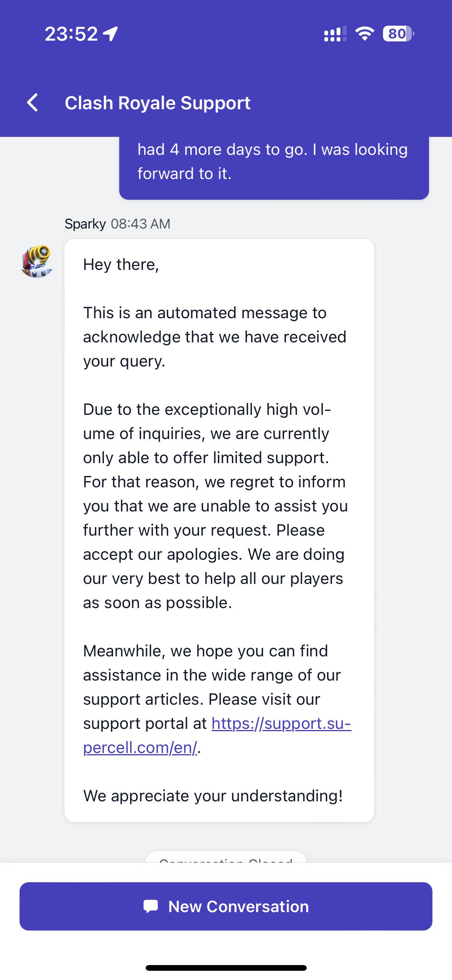The image size is (452, 980).
Task: Select Sparky's automated reply bubble
Action: coord(219,529)
